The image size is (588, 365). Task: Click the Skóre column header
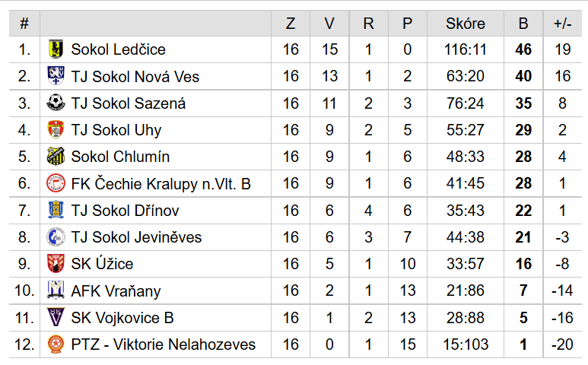(x=466, y=24)
